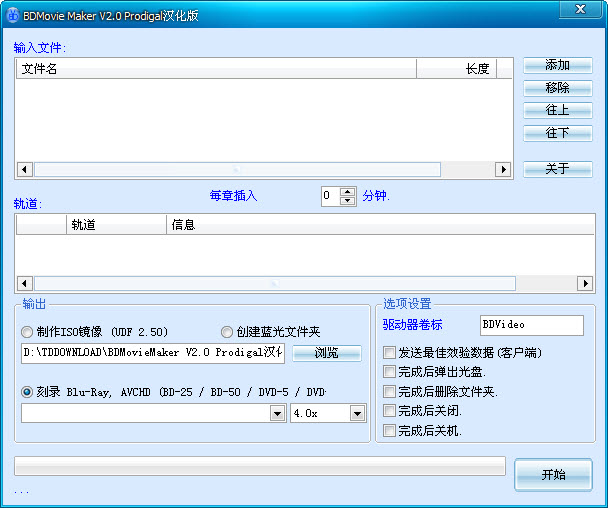Click the chapter interval minutes field
Screen dimensions: 608x508
tap(331, 196)
